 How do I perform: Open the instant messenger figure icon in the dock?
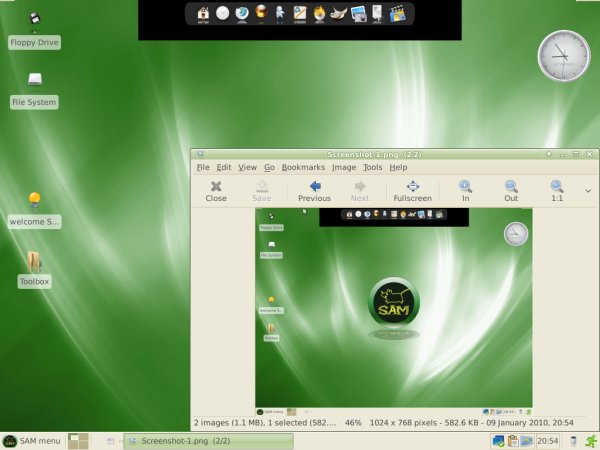[280, 13]
